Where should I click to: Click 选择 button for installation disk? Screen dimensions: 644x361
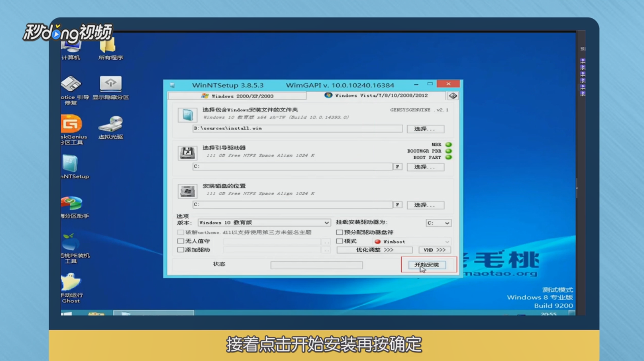[x=425, y=205]
